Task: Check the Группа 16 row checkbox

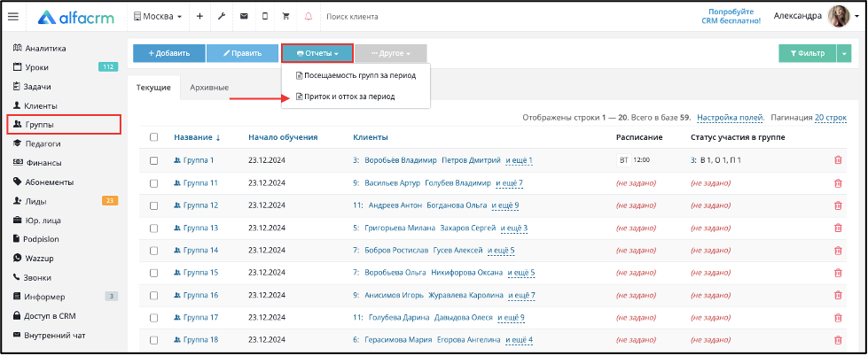Action: pos(154,295)
